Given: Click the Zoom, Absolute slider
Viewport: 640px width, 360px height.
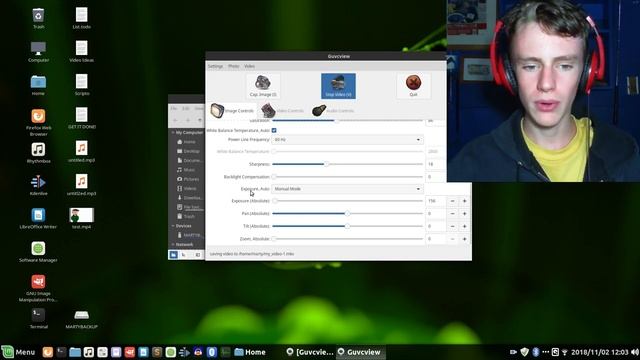Looking at the screenshot, I should tap(347, 239).
